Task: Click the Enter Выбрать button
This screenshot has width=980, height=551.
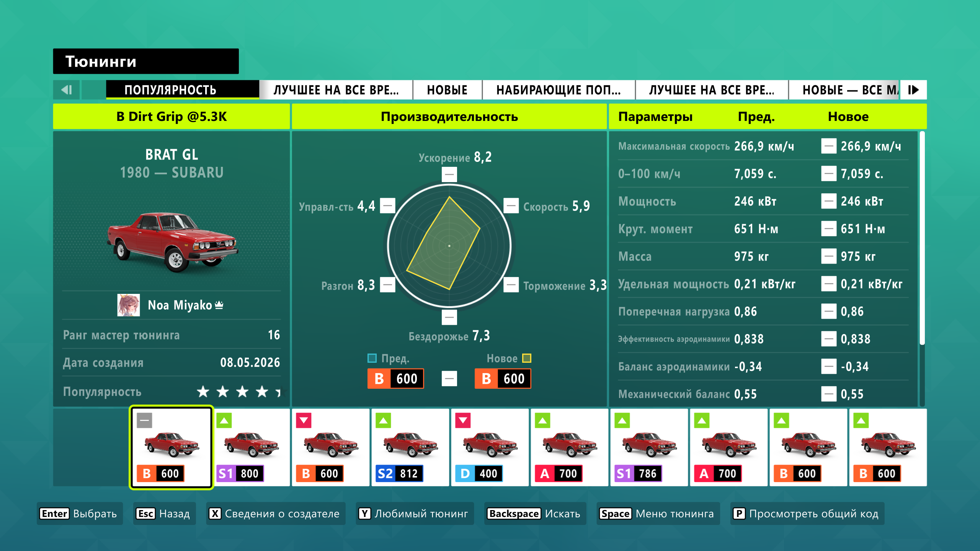Action: [x=80, y=514]
